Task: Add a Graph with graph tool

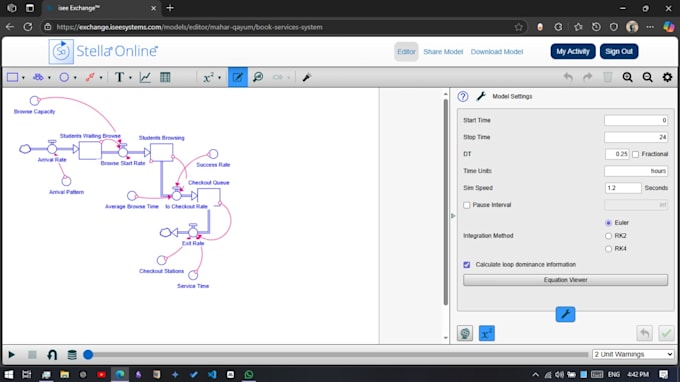Action: click(145, 77)
